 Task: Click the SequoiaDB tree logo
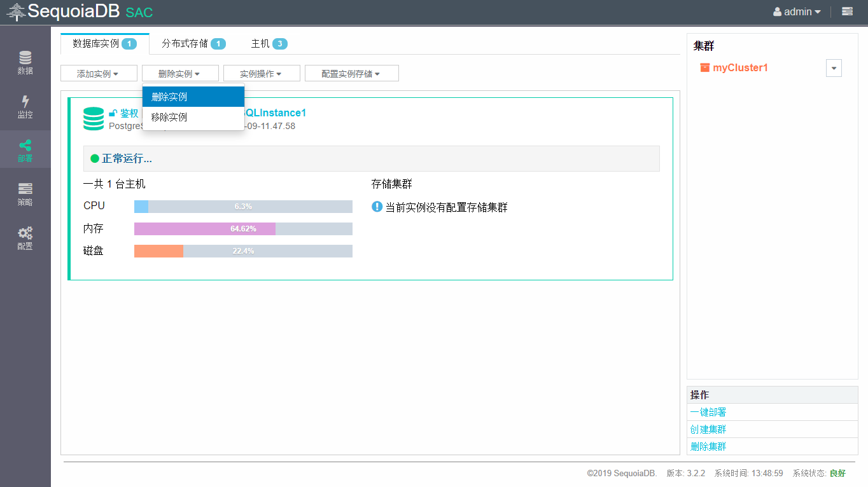pos(16,11)
